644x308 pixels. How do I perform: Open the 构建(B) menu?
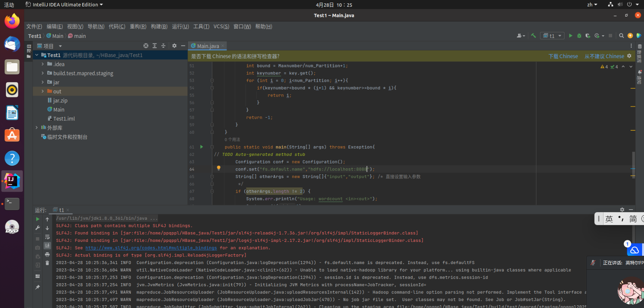(x=159, y=26)
